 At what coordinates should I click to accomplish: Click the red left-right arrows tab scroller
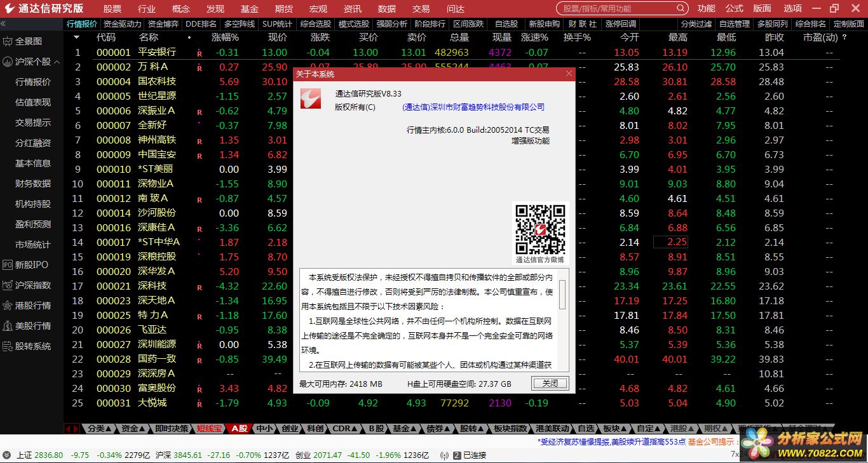click(x=72, y=429)
